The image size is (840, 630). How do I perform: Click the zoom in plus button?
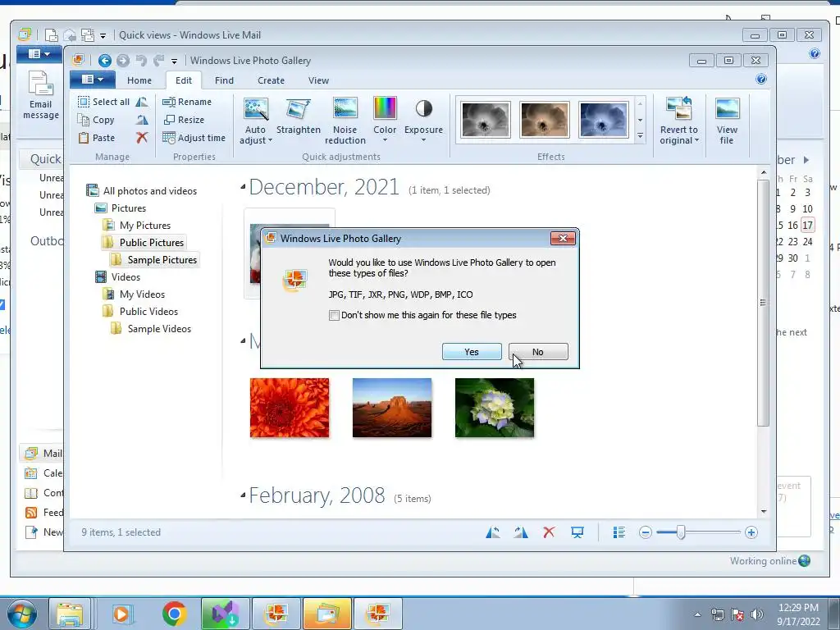tap(751, 532)
